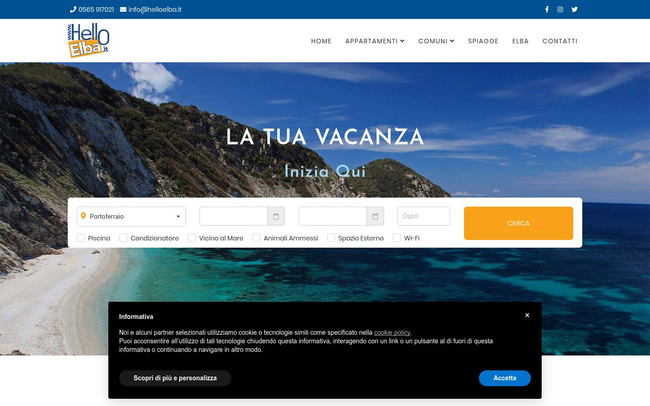Go to the Spiagge menu item
Image resolution: width=650 pixels, height=406 pixels.
[x=483, y=41]
